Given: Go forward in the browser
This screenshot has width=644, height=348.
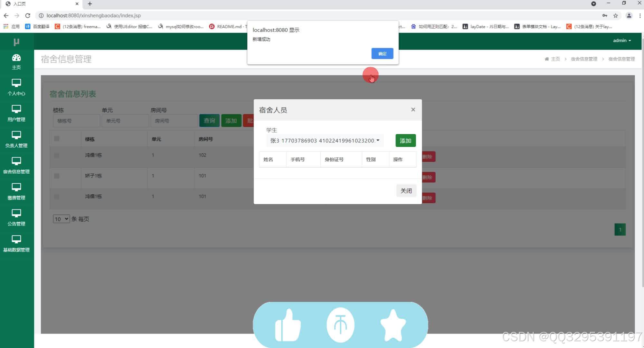Looking at the screenshot, I should (x=17, y=15).
